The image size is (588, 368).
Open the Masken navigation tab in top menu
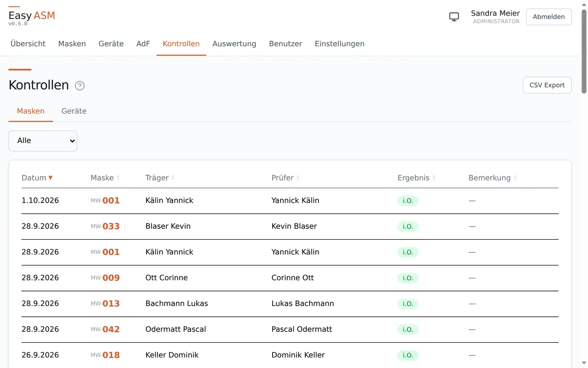[x=72, y=44]
